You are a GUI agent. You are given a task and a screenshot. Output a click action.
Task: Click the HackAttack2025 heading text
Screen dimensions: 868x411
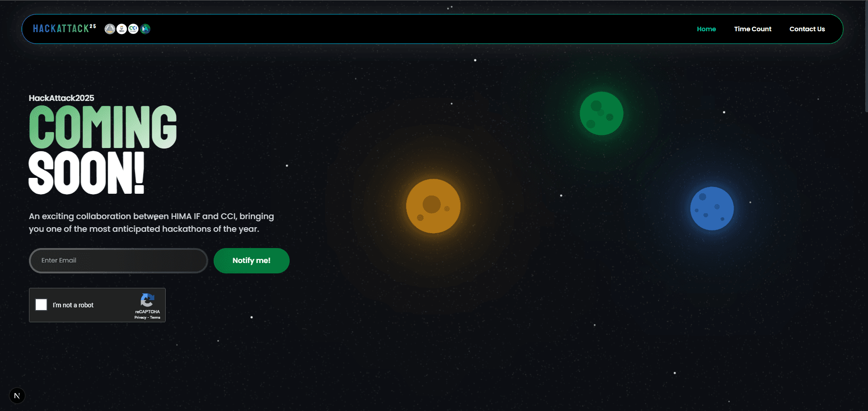pos(61,98)
